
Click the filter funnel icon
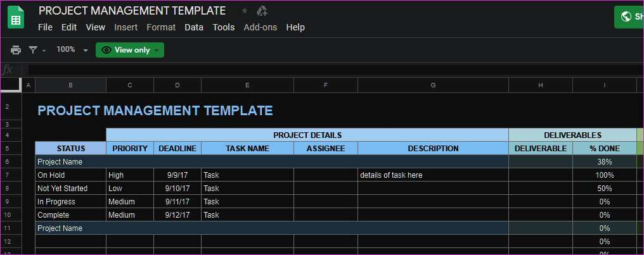(x=33, y=50)
